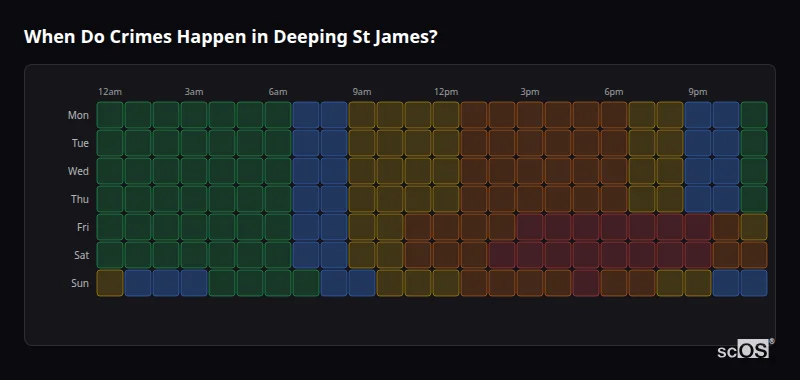Select the Thursday 3am heatmap cell
The width and height of the screenshot is (800, 380).
click(x=194, y=199)
